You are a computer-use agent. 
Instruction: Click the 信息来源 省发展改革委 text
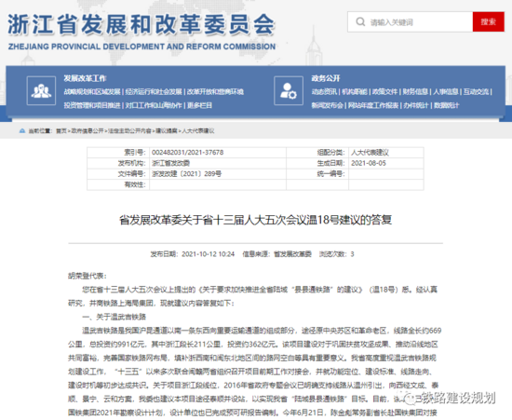[x=276, y=254]
